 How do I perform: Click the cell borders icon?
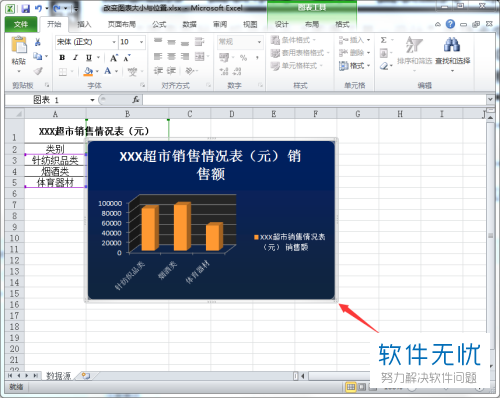[63, 72]
